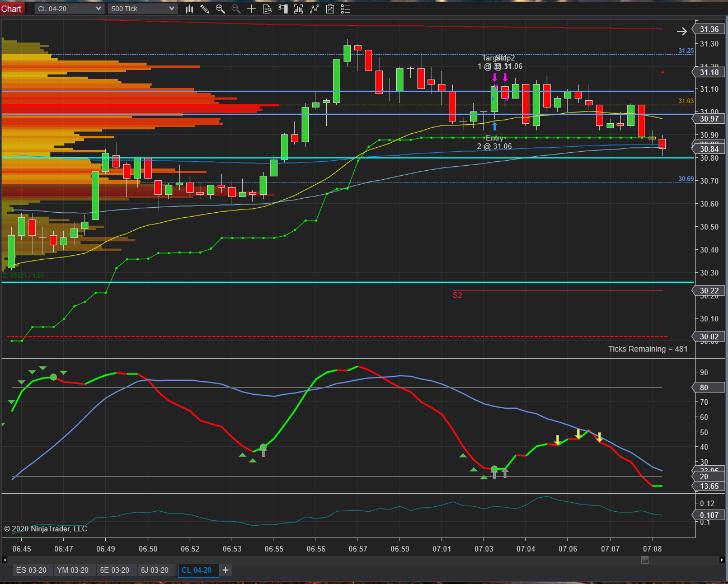Click the 80 oscillator level marker

point(710,387)
